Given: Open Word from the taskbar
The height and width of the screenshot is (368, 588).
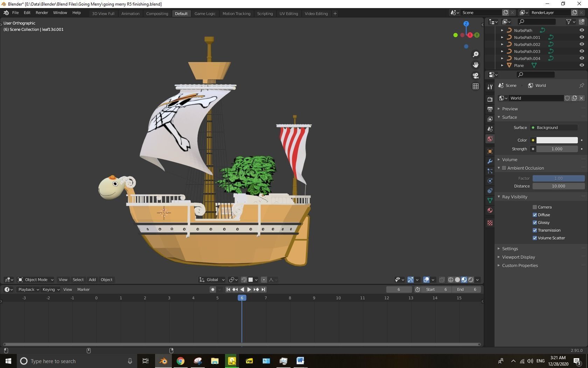Looking at the screenshot, I should [300, 361].
